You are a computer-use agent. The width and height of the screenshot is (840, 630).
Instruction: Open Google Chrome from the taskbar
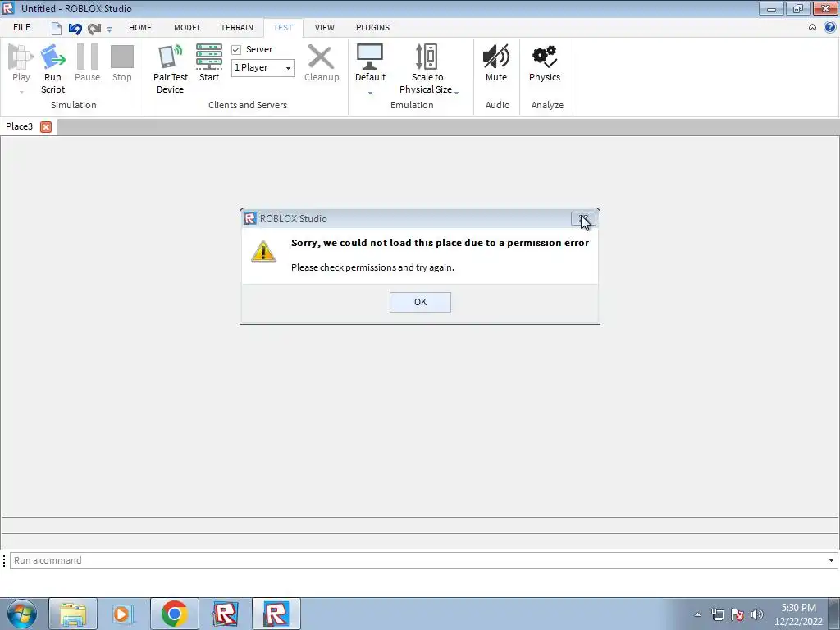tap(174, 614)
